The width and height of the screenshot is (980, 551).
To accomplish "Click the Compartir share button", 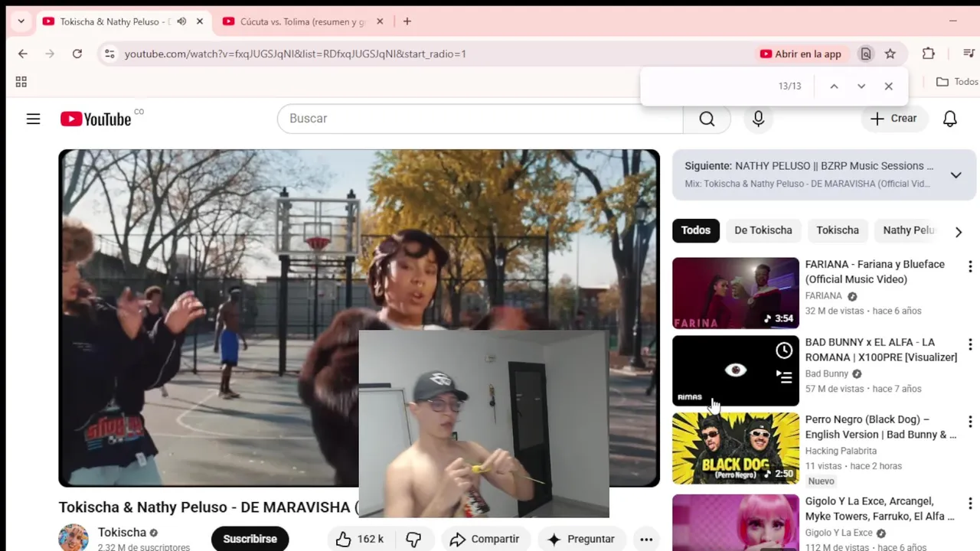I will [485, 539].
